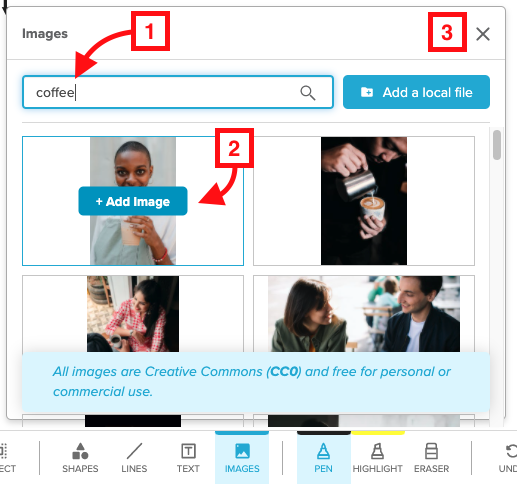Click the yellow highlight color bar

click(x=378, y=433)
